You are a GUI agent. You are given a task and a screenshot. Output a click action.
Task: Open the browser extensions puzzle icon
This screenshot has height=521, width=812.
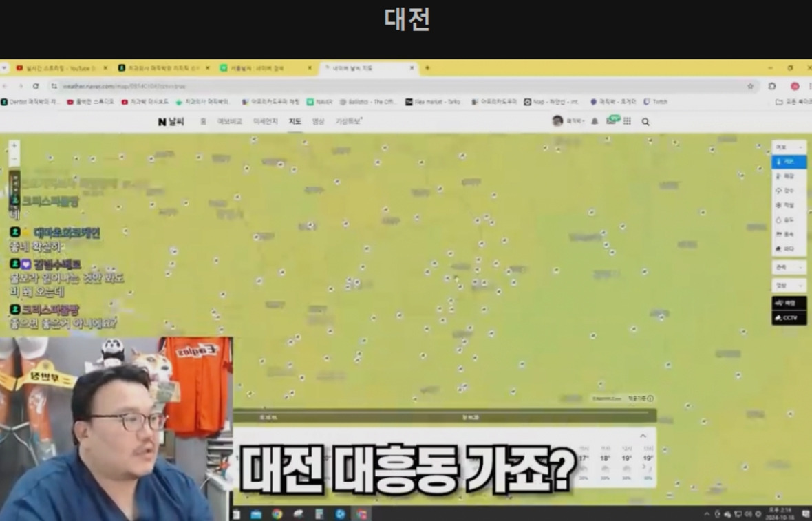pos(771,86)
